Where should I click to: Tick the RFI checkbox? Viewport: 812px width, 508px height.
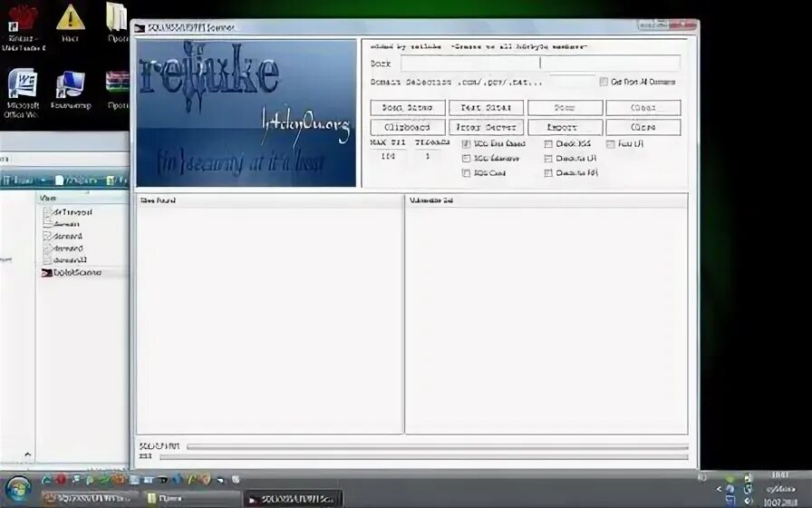[548, 172]
